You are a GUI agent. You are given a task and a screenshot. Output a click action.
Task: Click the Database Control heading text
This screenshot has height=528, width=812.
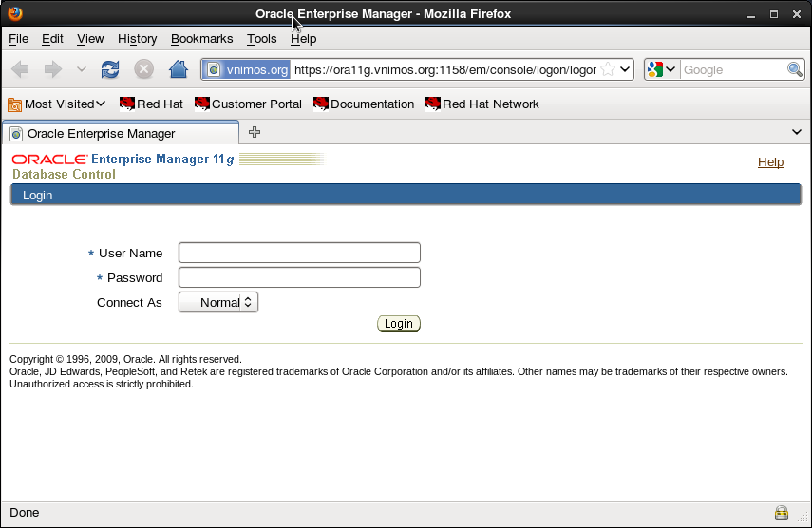pos(64,175)
